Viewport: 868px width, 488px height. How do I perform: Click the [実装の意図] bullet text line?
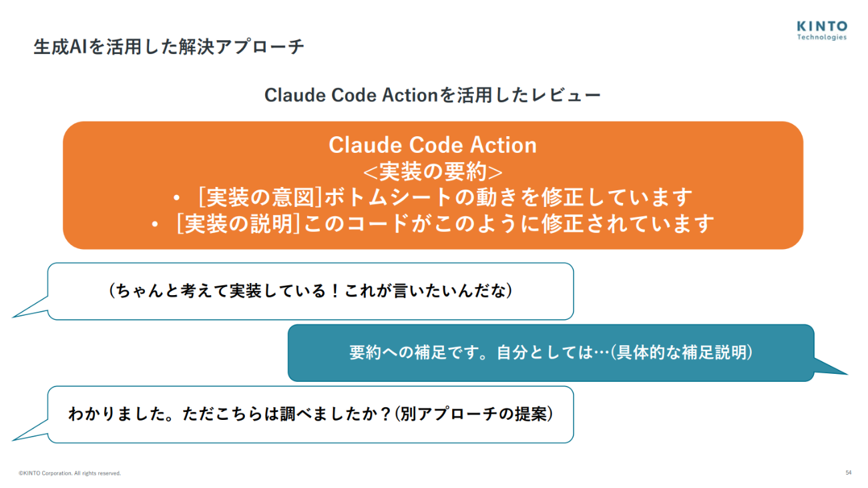point(445,198)
